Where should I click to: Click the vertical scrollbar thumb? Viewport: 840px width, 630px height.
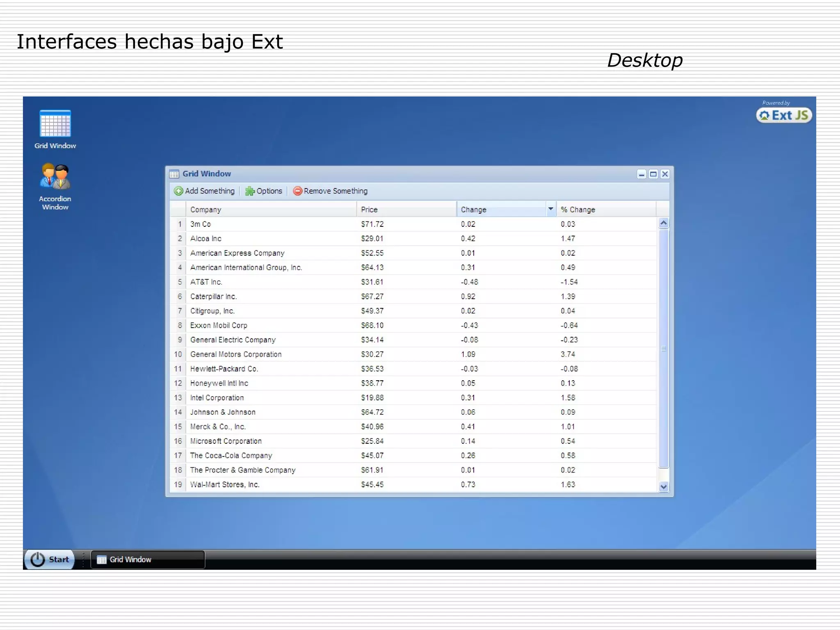click(664, 348)
